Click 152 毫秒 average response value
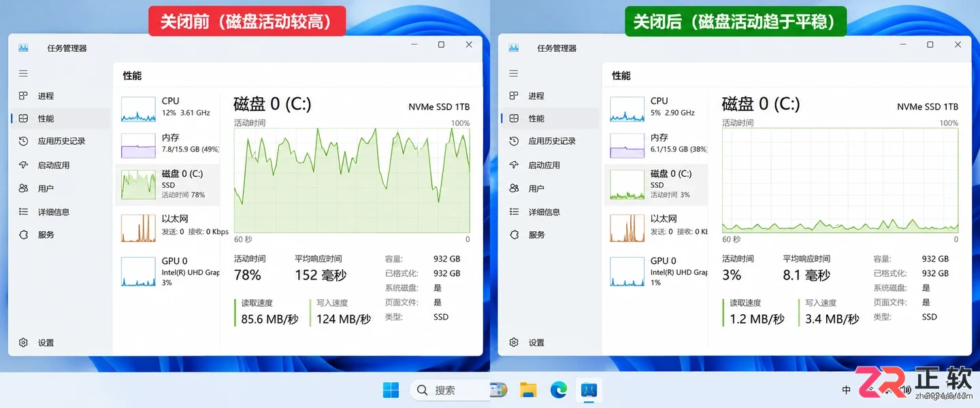The height and width of the screenshot is (408, 980). coord(321,275)
